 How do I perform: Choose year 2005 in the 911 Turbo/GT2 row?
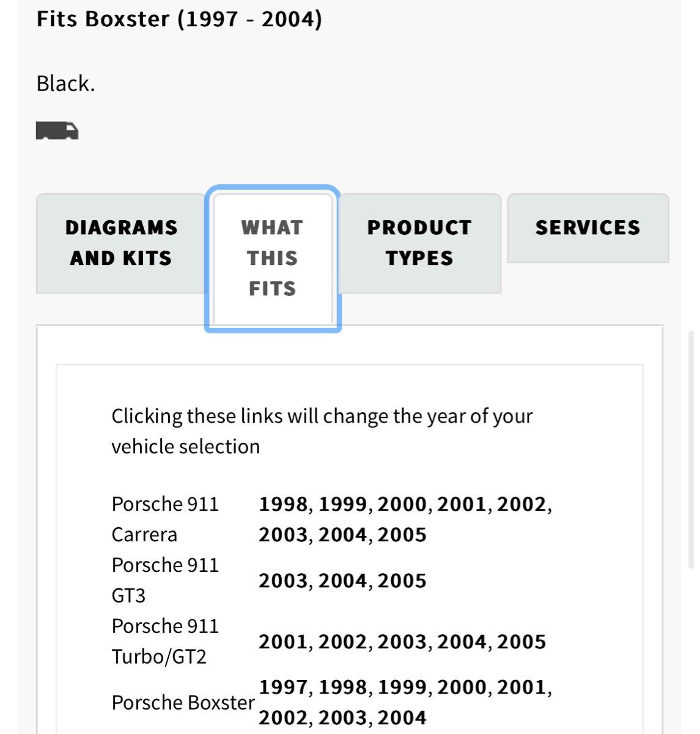tap(521, 642)
